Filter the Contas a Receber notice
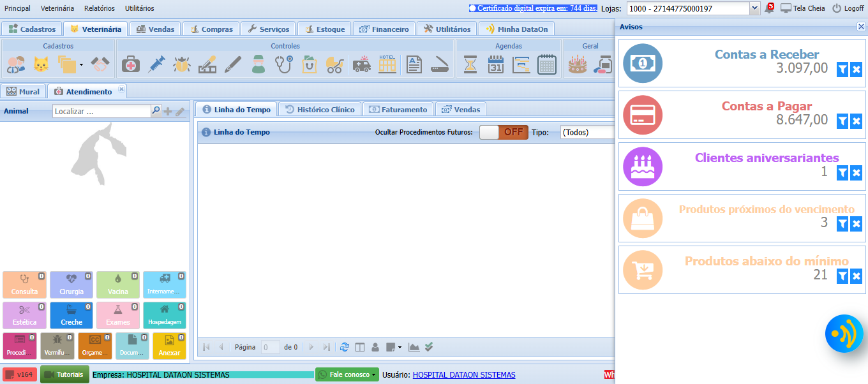The image size is (868, 384). (x=842, y=70)
